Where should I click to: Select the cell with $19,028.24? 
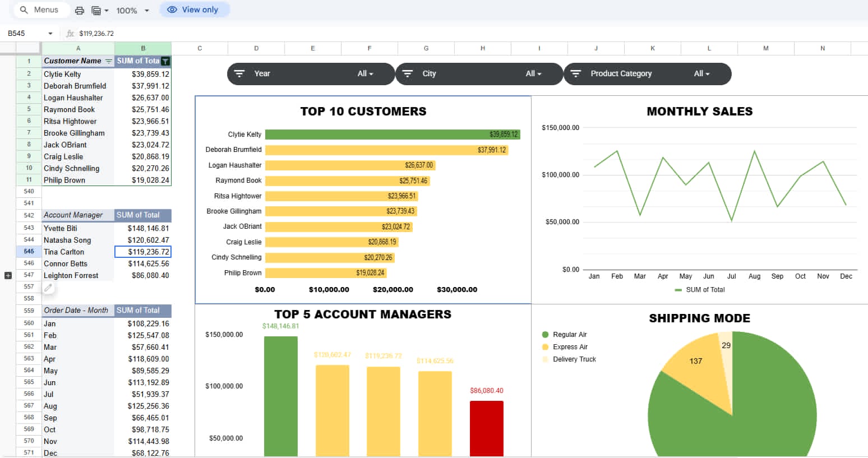pyautogui.click(x=143, y=180)
